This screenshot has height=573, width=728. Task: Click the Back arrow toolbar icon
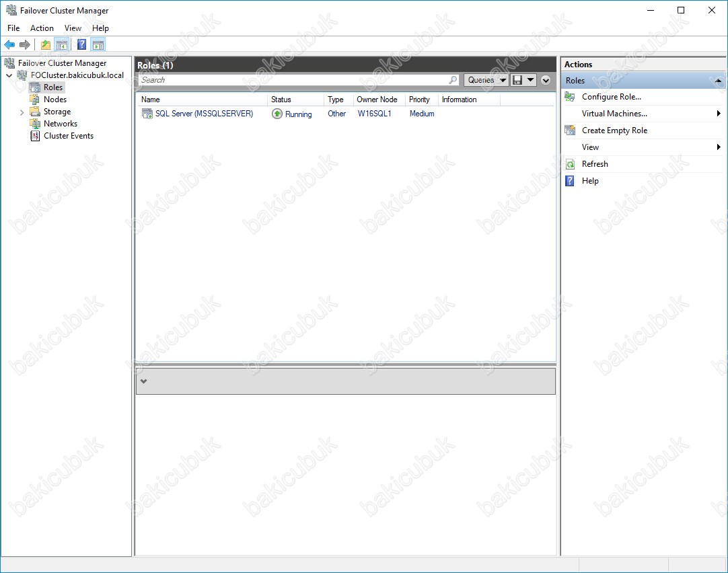(9, 44)
